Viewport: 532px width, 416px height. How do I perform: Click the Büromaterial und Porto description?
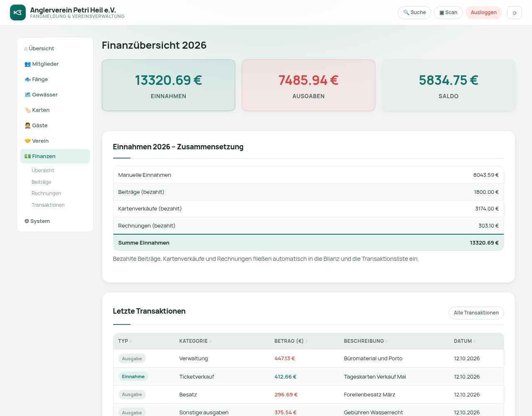pyautogui.click(x=373, y=359)
